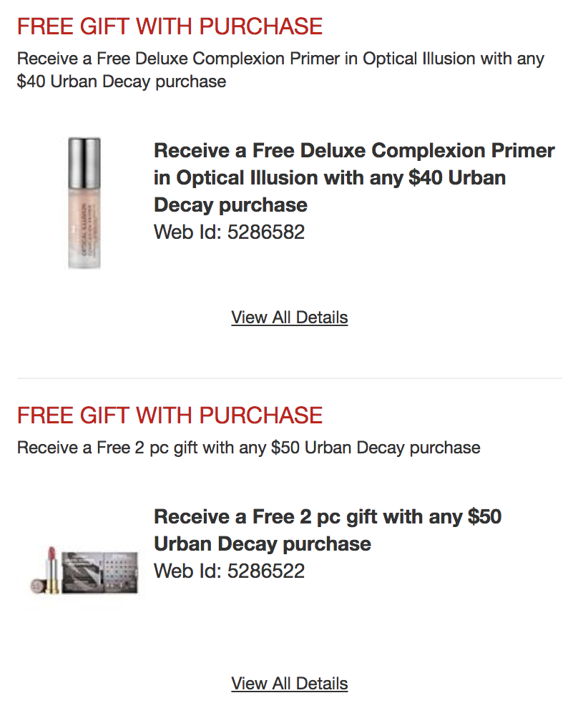Click Web Id 5286522 text
Image resolution: width=578 pixels, height=728 pixels.
tap(229, 571)
